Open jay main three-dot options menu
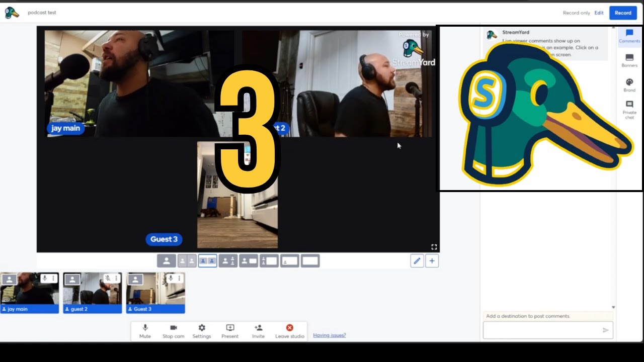 (x=53, y=278)
